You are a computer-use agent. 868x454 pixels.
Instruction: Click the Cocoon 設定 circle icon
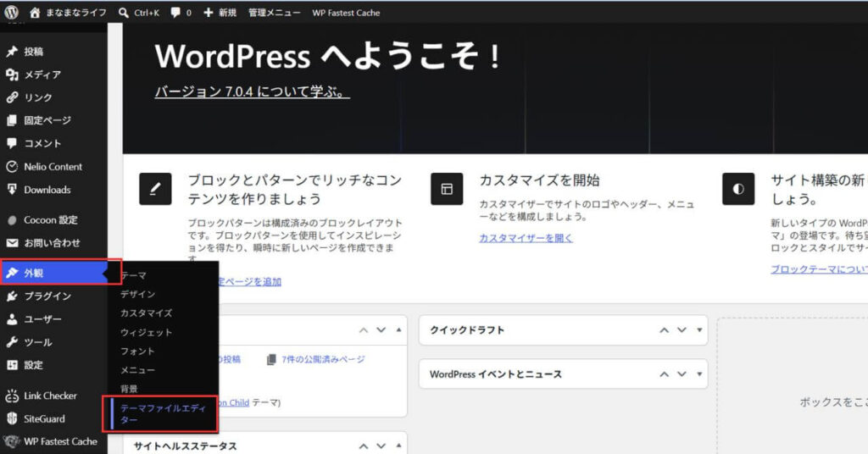tap(12, 220)
